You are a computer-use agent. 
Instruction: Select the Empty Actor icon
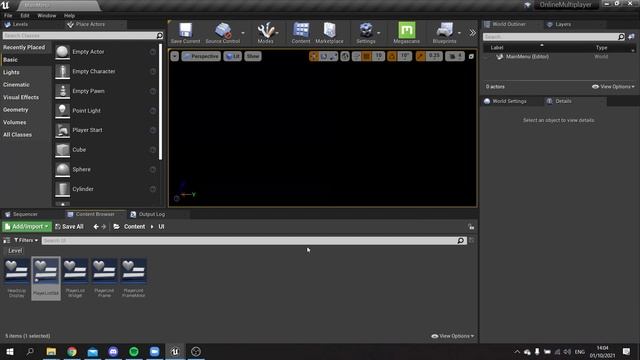tap(62, 52)
